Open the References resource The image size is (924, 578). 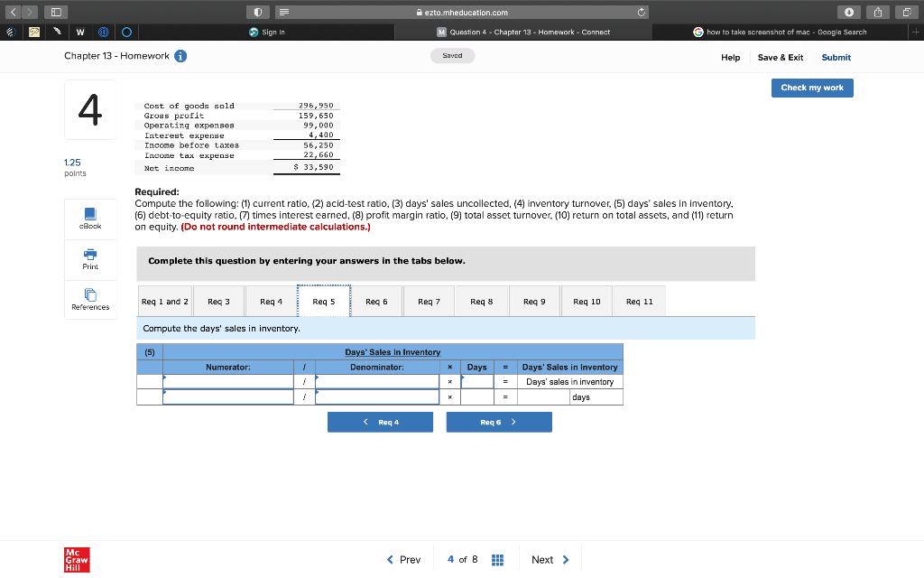click(90, 300)
